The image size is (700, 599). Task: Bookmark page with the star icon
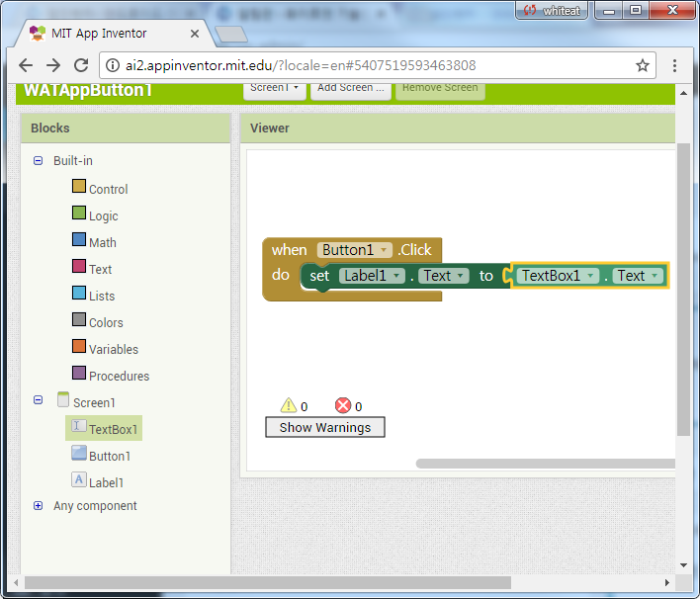pyautogui.click(x=643, y=65)
